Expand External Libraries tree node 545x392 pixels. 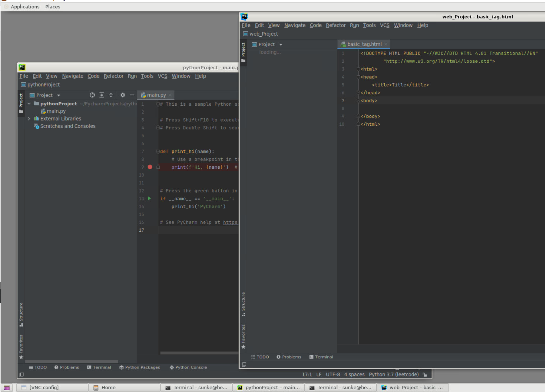[29, 119]
